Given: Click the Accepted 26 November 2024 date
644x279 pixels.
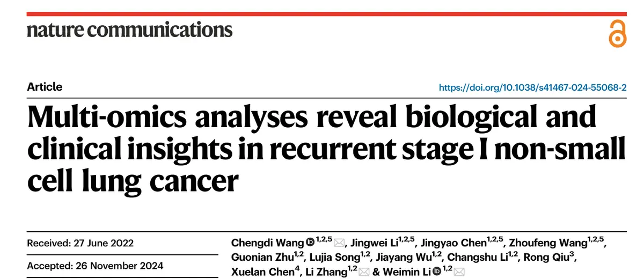Looking at the screenshot, I should pos(95,266).
